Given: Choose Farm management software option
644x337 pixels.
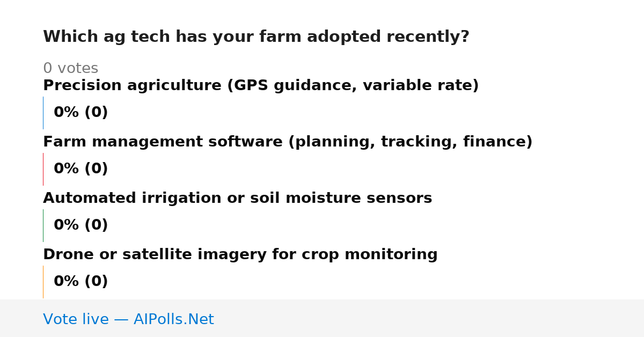Looking at the screenshot, I should tap(288, 142).
